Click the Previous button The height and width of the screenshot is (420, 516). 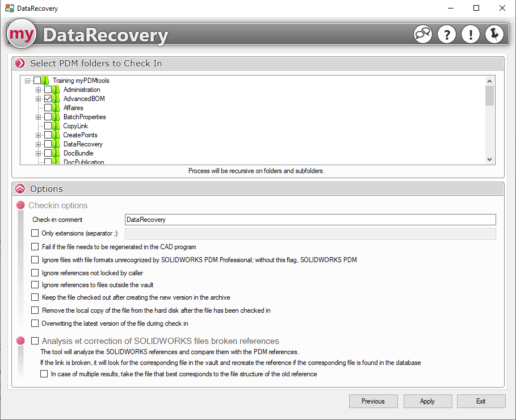click(373, 401)
